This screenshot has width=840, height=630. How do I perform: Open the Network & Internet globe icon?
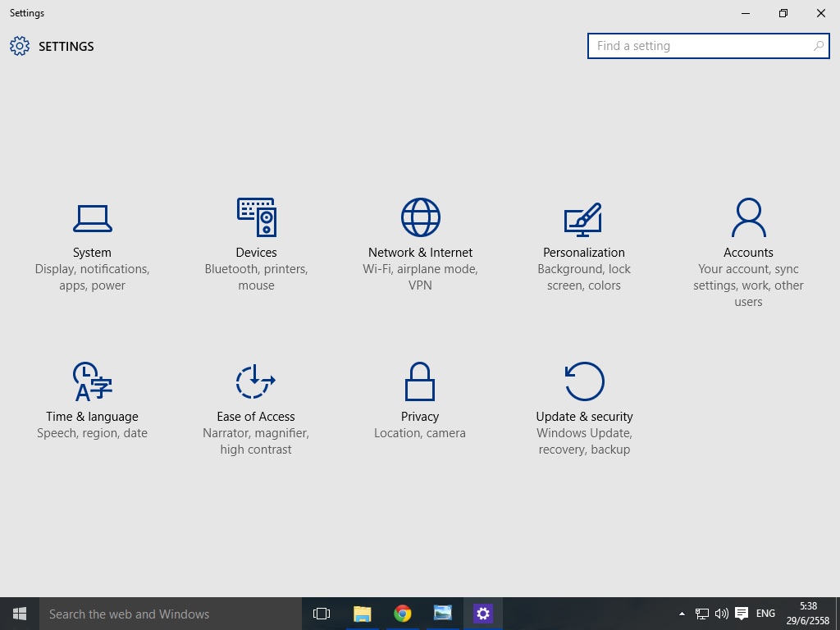[421, 217]
